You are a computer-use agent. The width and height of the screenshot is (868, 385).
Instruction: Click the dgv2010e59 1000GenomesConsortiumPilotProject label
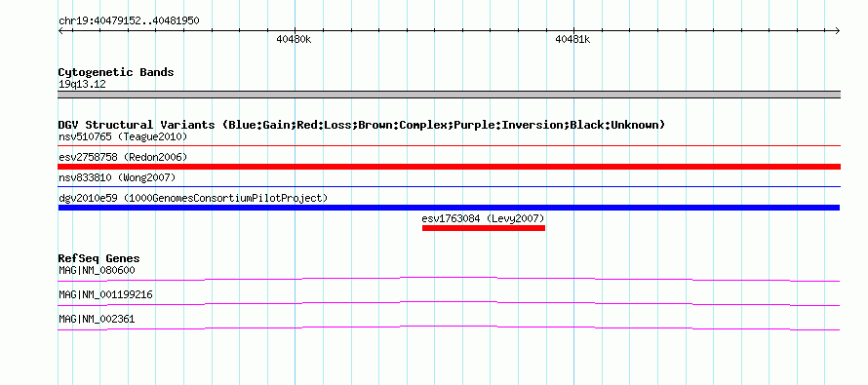click(193, 198)
